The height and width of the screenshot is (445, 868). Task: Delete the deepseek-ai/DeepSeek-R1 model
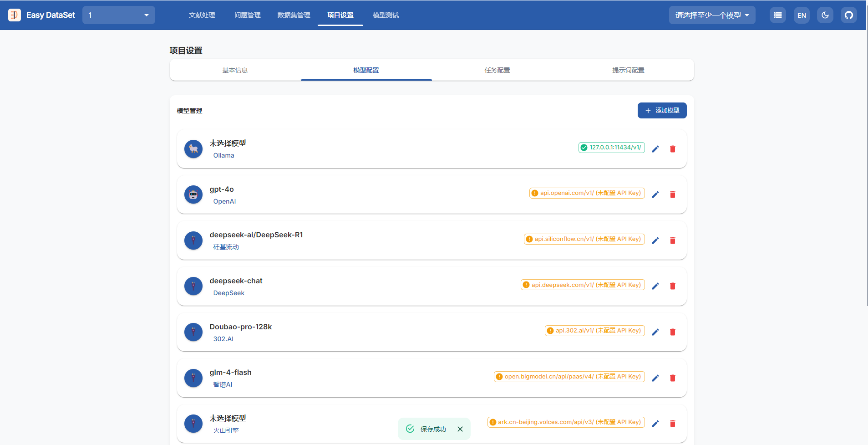pyautogui.click(x=673, y=240)
